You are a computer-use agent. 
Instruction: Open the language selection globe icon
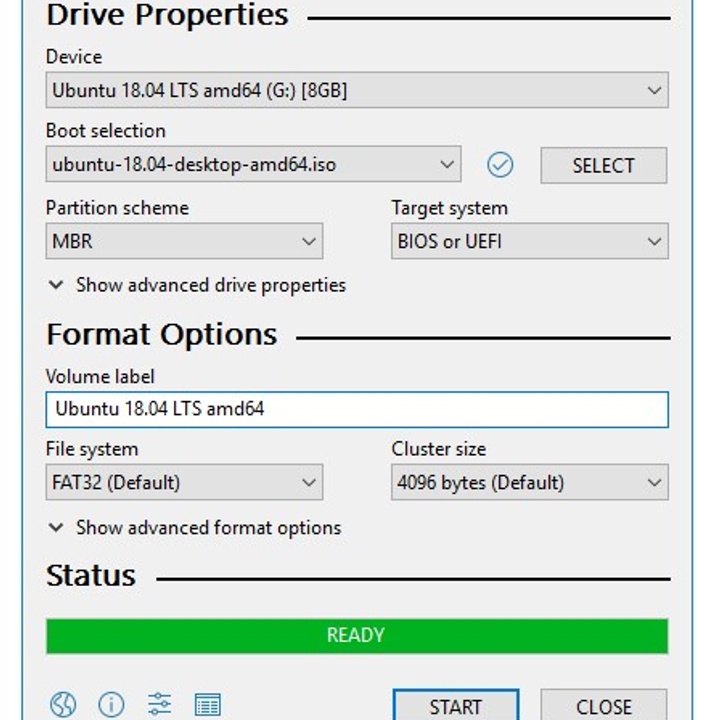click(x=63, y=704)
